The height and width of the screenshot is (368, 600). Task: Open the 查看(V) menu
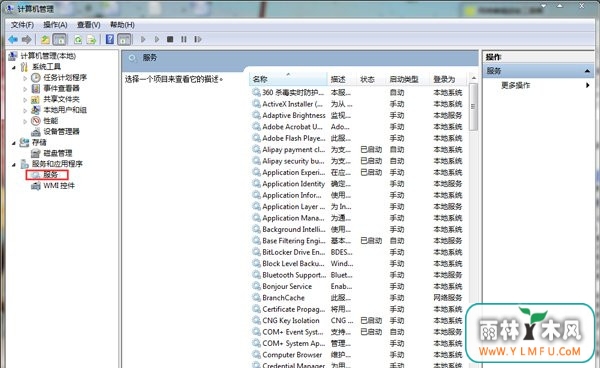[x=89, y=25]
